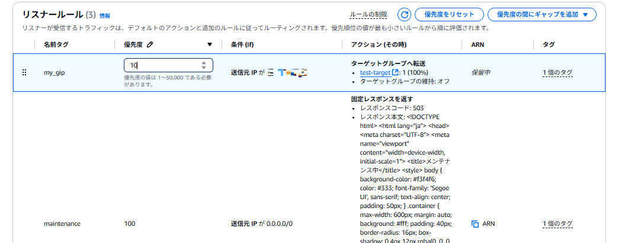The width and height of the screenshot is (644, 243).
Task: Click the 保留中 ARN status text
Action: click(480, 73)
